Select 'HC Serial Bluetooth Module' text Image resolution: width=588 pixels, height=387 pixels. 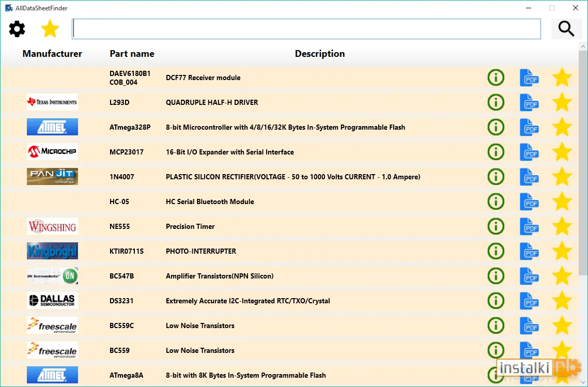pyautogui.click(x=210, y=202)
